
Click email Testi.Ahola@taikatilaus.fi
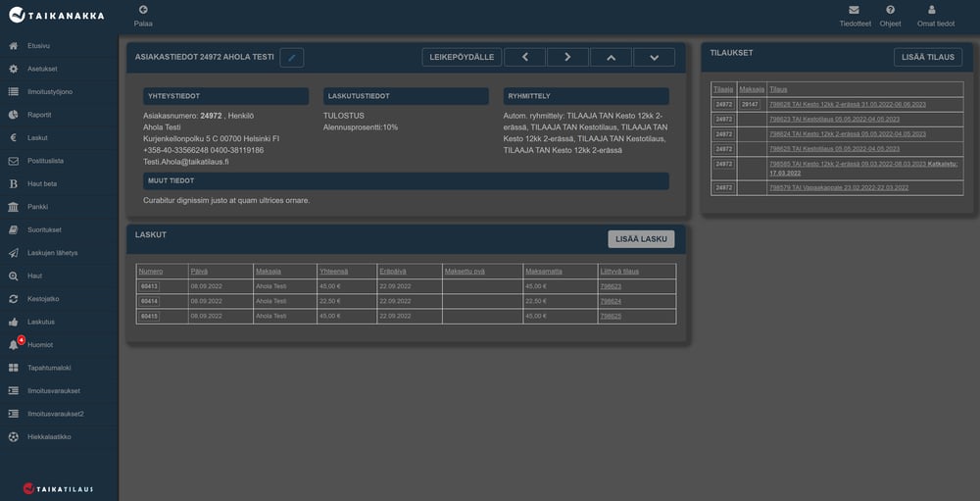coord(185,162)
